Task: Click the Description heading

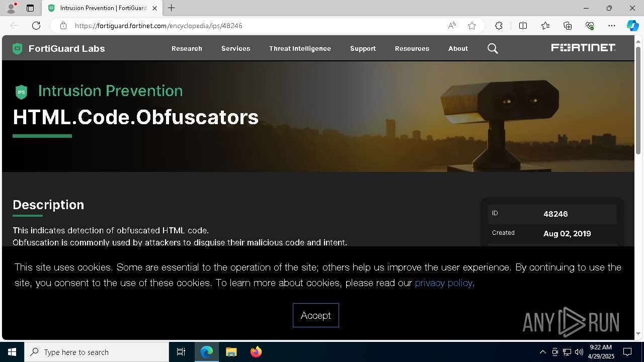Action: [x=48, y=205]
